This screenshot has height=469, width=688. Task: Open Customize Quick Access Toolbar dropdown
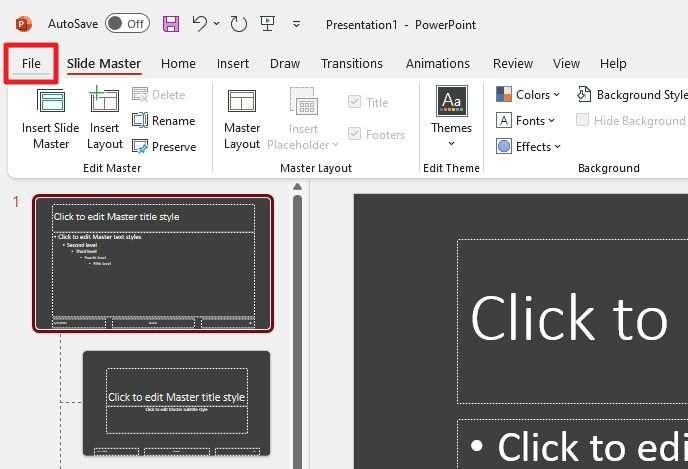pyautogui.click(x=297, y=24)
